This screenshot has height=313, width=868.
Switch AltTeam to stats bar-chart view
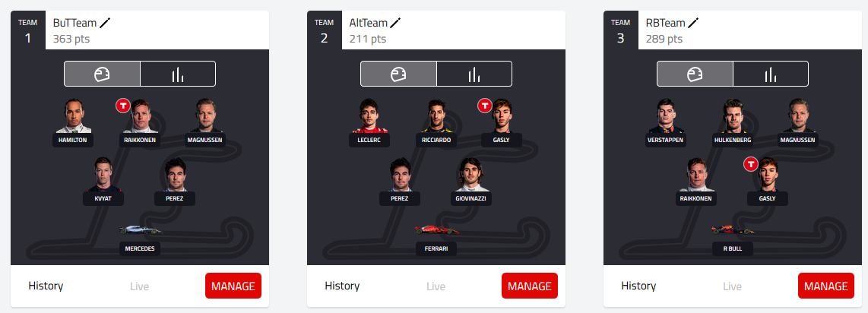tap(474, 74)
